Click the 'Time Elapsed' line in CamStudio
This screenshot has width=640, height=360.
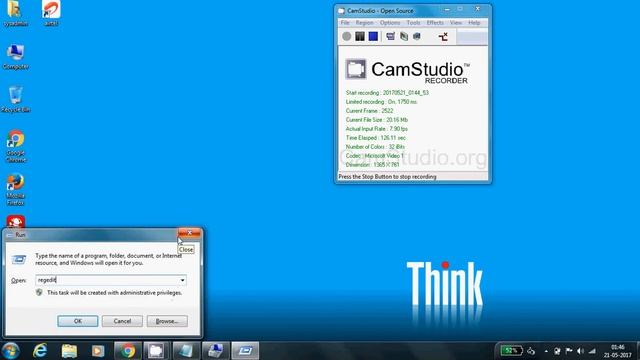(x=376, y=138)
